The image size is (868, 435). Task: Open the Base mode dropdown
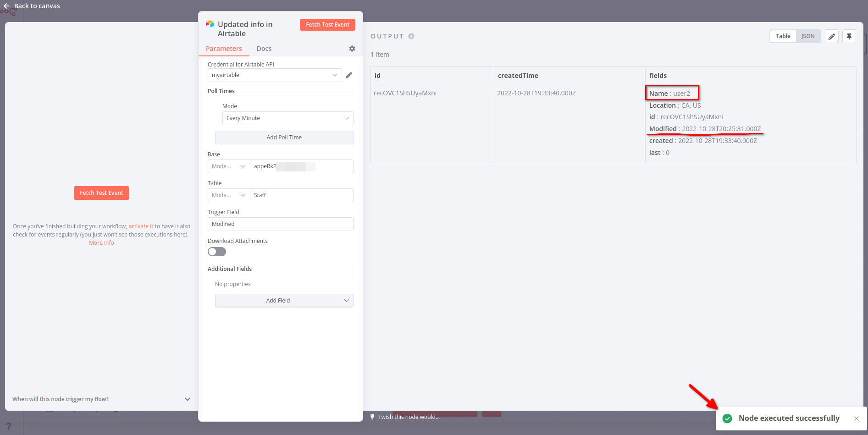click(x=229, y=166)
